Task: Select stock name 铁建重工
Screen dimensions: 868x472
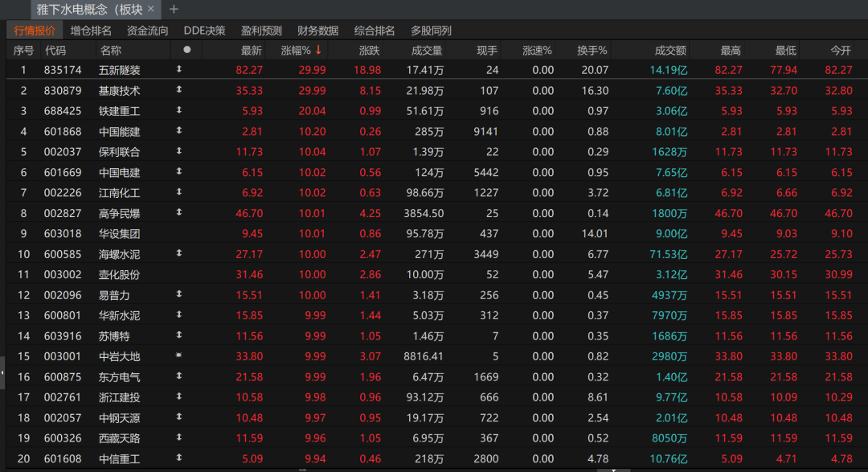Action: [x=120, y=111]
